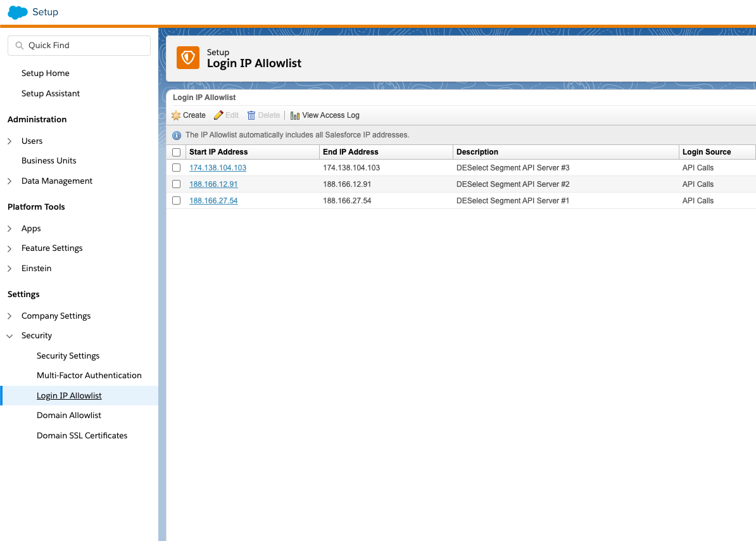Collapse the Security section chevron
The image size is (756, 541).
point(9,336)
